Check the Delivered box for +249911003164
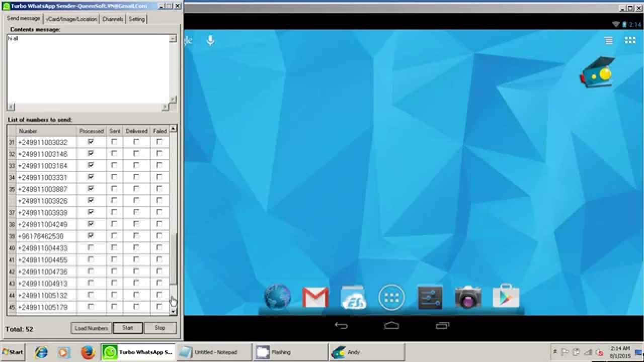The height and width of the screenshot is (362, 644). pyautogui.click(x=136, y=165)
